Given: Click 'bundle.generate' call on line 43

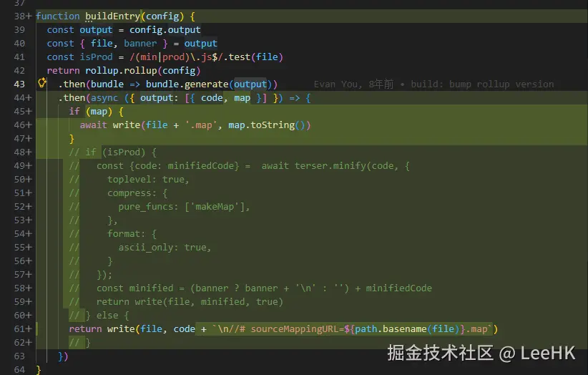Looking at the screenshot, I should pyautogui.click(x=187, y=84).
